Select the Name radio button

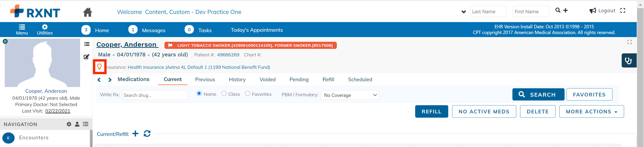click(199, 93)
